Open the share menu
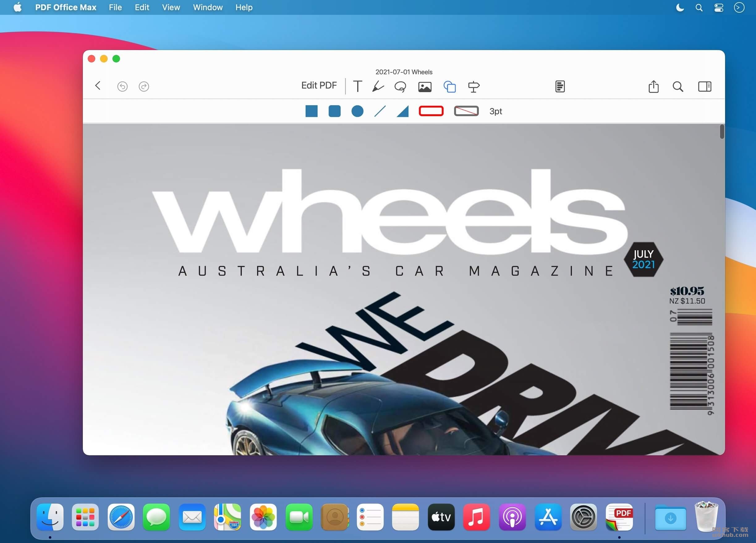 (x=653, y=86)
